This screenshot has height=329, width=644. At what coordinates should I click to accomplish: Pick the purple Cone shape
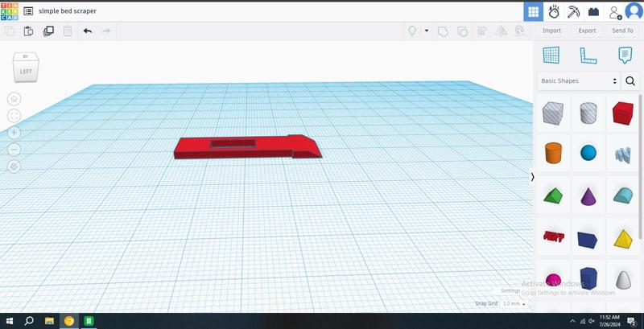(588, 196)
